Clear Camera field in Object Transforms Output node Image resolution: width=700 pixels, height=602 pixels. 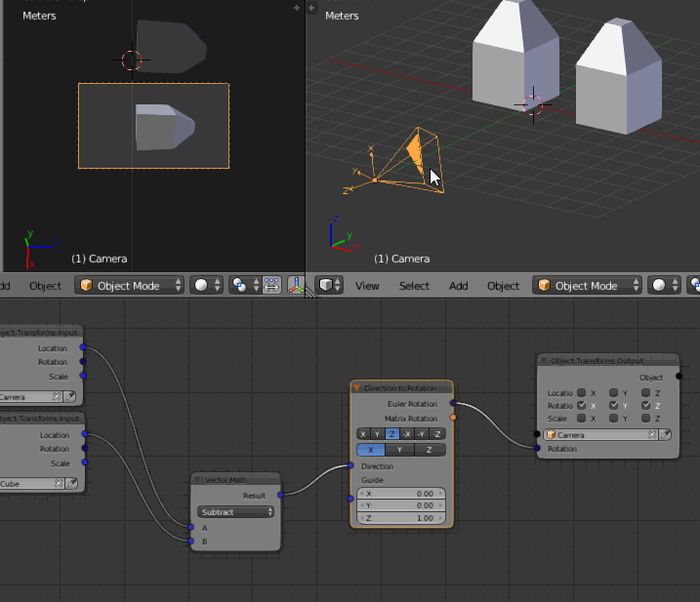pos(652,434)
